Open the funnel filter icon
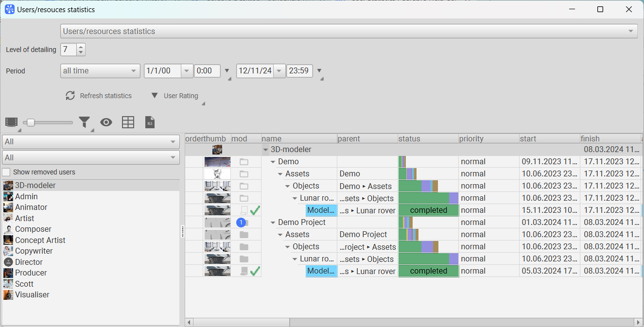644x327 pixels. [85, 122]
